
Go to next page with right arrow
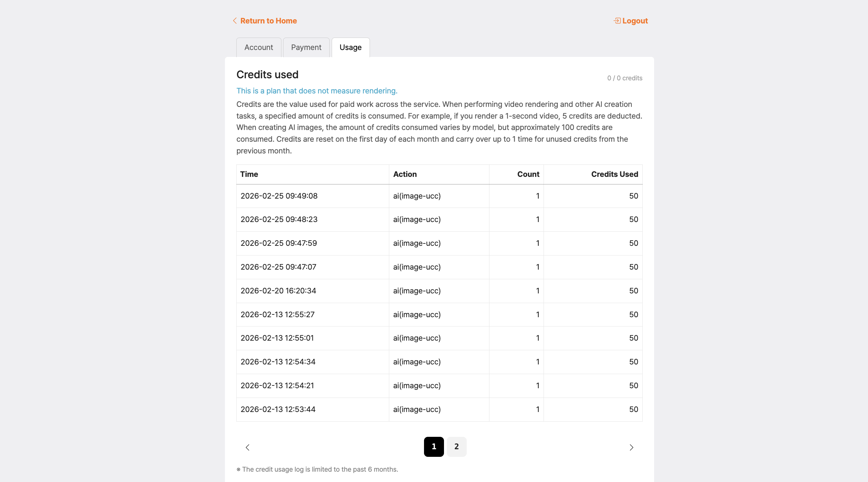[x=631, y=447]
